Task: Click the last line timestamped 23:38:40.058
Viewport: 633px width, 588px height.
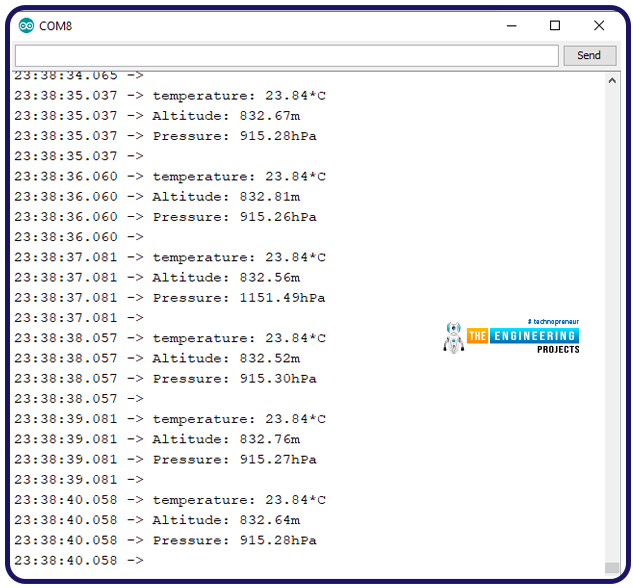Action: [78, 561]
